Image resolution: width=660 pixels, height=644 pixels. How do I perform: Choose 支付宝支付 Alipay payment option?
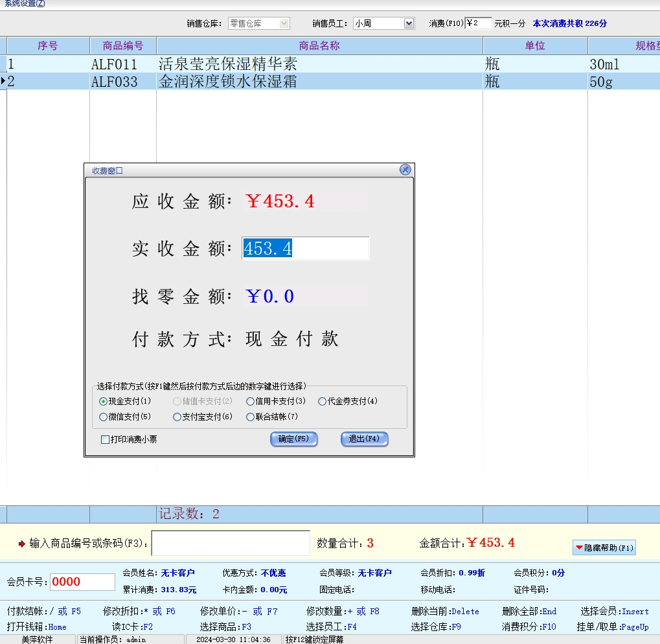177,417
